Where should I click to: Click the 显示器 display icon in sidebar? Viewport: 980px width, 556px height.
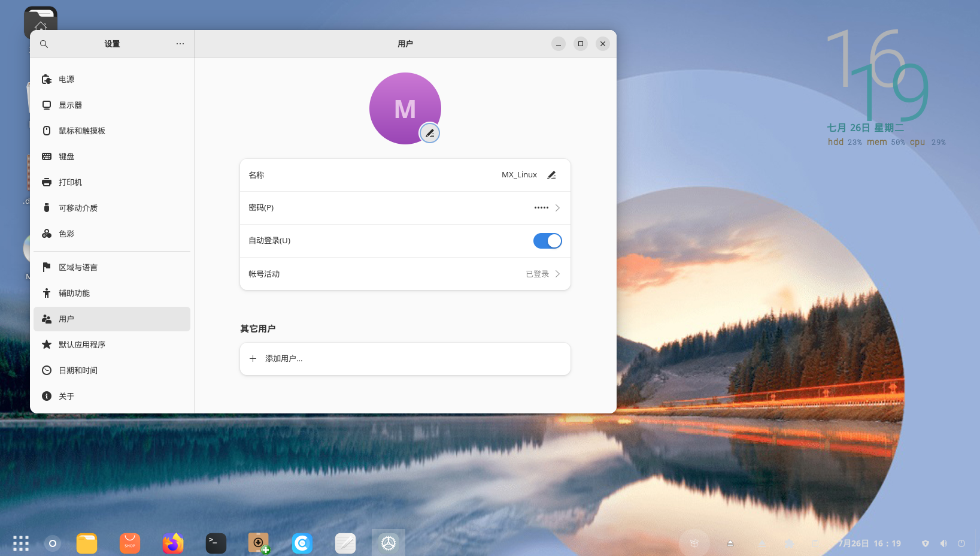[x=47, y=105]
